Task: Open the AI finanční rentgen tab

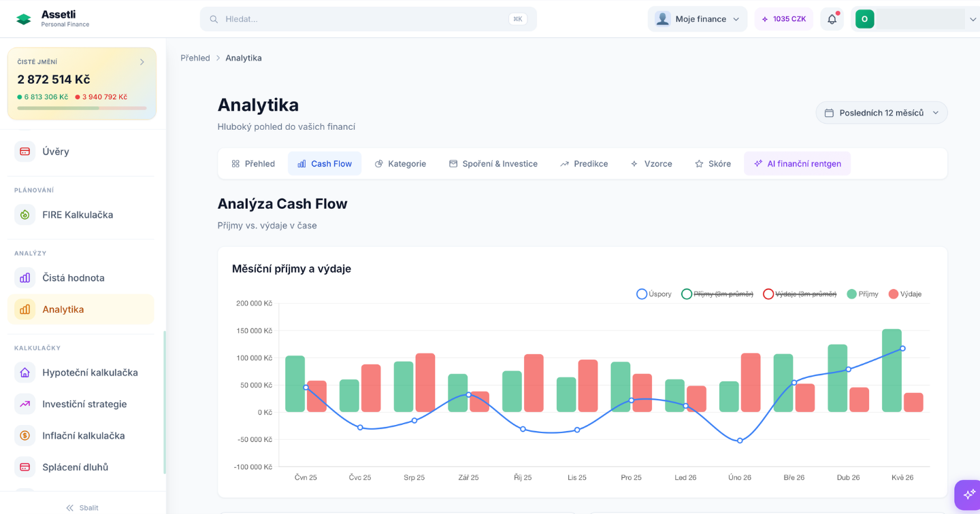Action: click(x=797, y=164)
